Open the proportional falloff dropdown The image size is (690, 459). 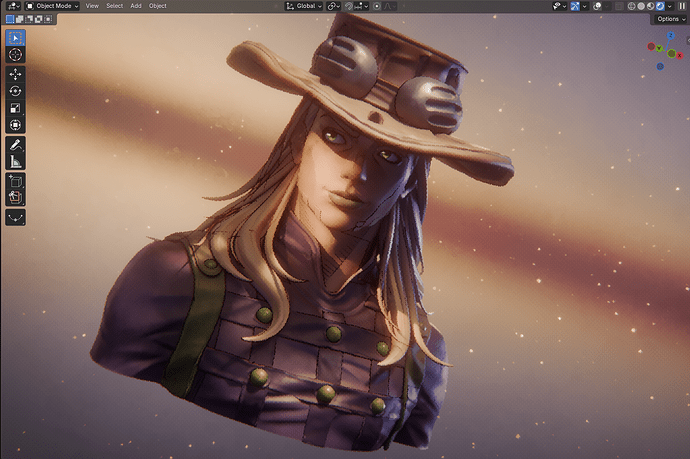tap(390, 6)
